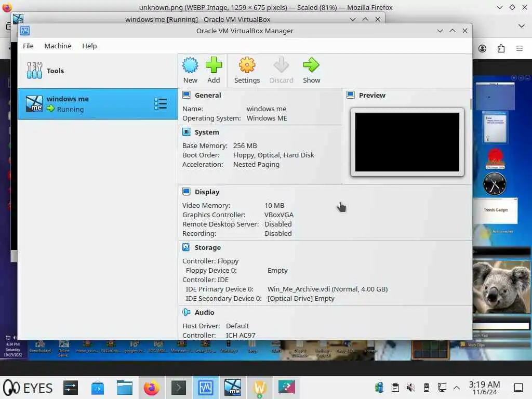
Task: Click the Tools wrench-and-screwdriver icon
Action: 34,71
